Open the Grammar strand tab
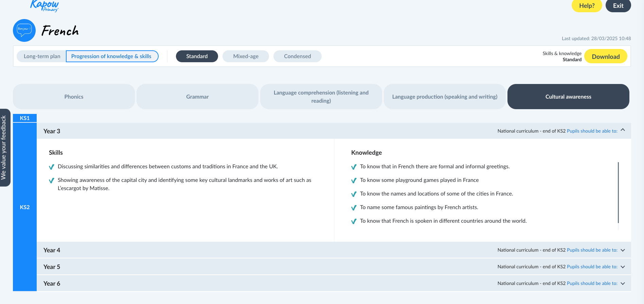Viewport: 644px width, 304px height. [197, 97]
